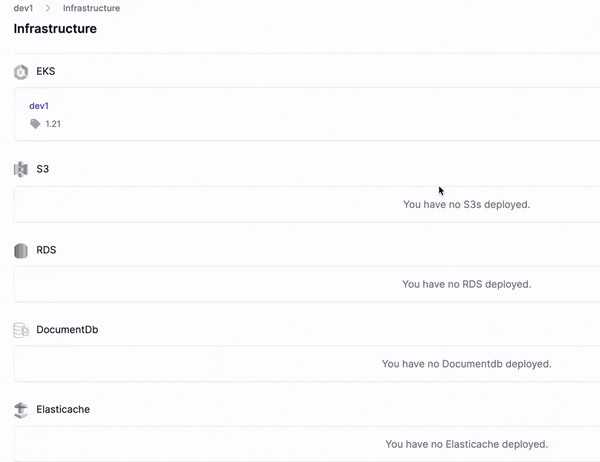Open the dev1 cluster link
The image size is (600, 462).
tap(39, 106)
